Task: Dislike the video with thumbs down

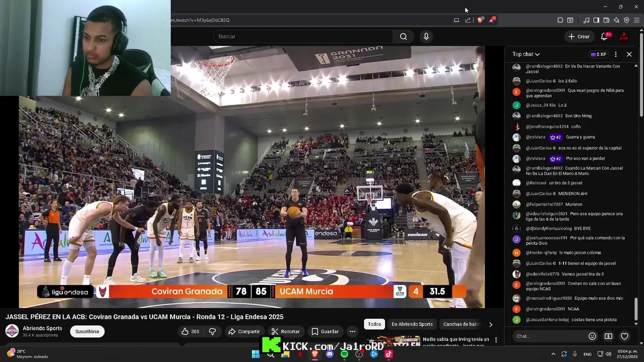Action: click(212, 331)
